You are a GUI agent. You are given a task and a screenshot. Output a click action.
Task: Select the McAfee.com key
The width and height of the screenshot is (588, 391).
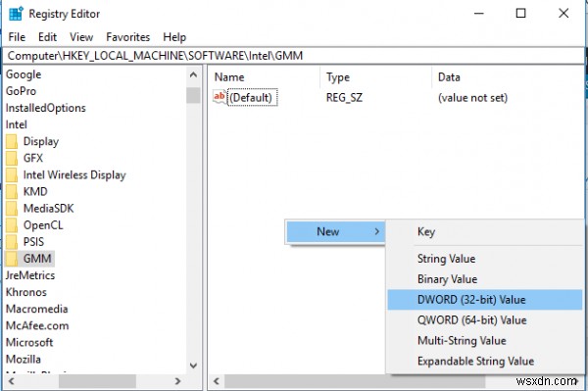click(37, 325)
